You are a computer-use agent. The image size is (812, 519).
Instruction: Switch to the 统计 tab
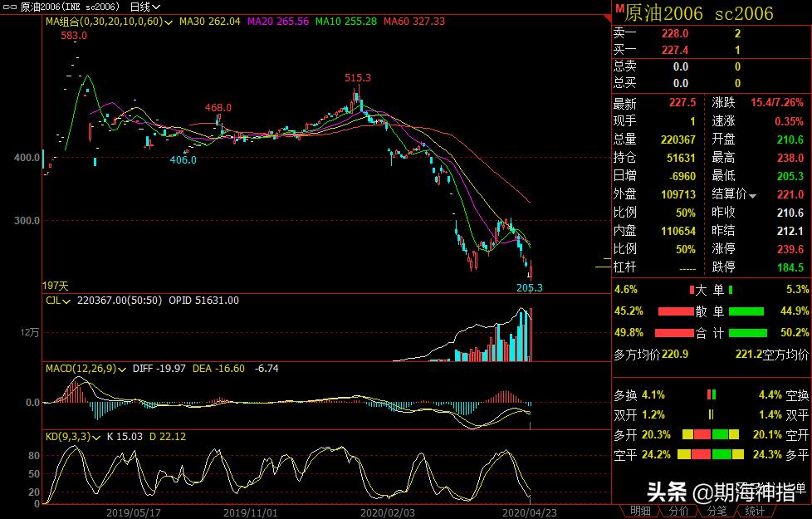[754, 512]
